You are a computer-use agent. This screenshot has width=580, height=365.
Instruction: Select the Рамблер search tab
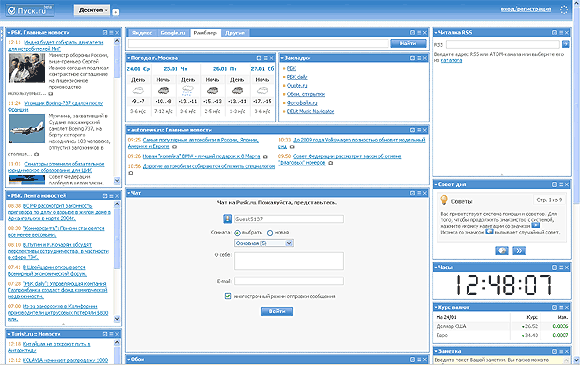tap(205, 33)
